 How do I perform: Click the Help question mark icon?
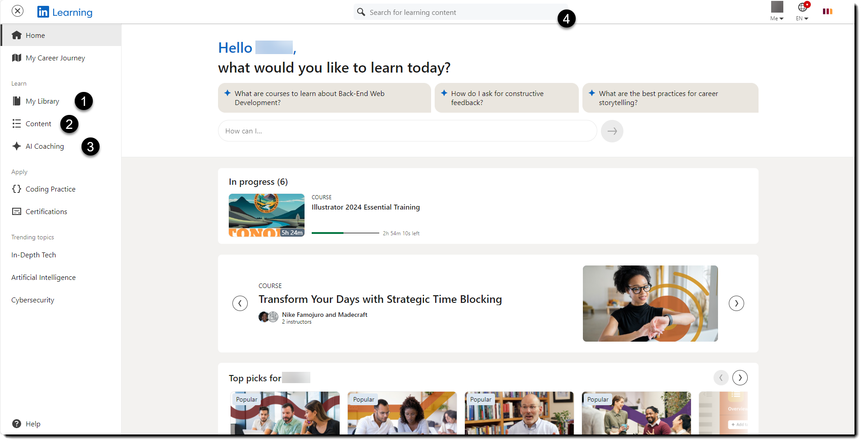pyautogui.click(x=17, y=424)
